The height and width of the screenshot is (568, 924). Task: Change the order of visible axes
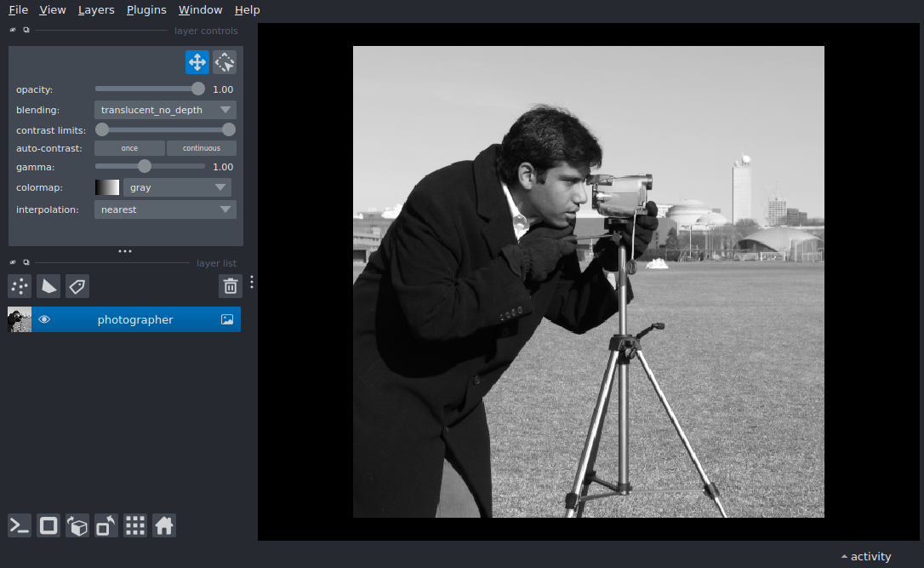77,525
